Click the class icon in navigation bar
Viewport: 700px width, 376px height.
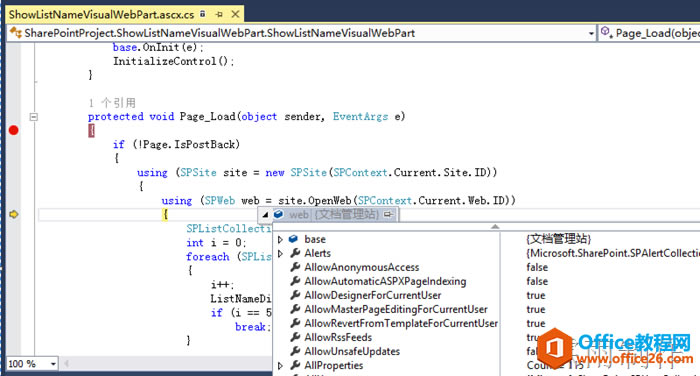tap(16, 33)
